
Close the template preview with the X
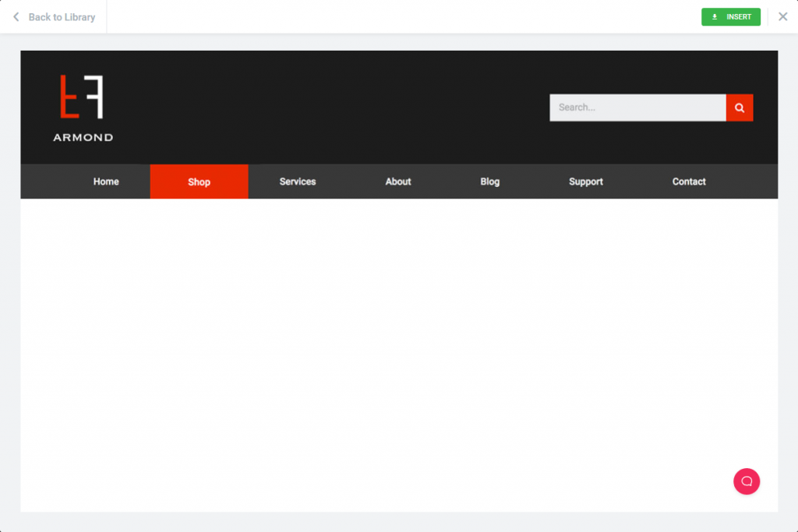[x=783, y=16]
